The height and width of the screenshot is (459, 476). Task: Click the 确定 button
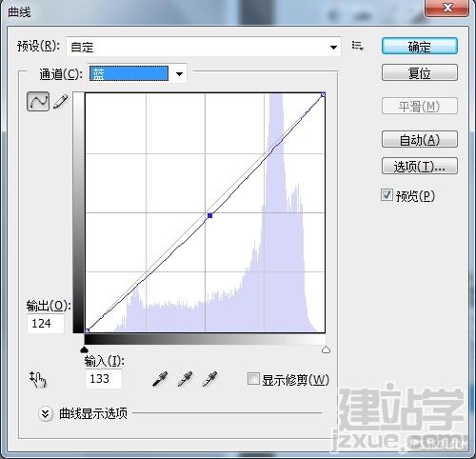[420, 47]
